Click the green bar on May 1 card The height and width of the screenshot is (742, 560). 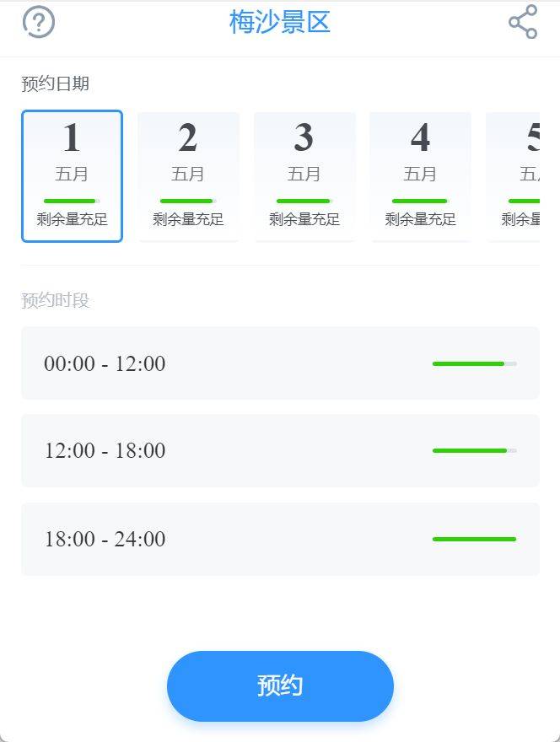72,202
